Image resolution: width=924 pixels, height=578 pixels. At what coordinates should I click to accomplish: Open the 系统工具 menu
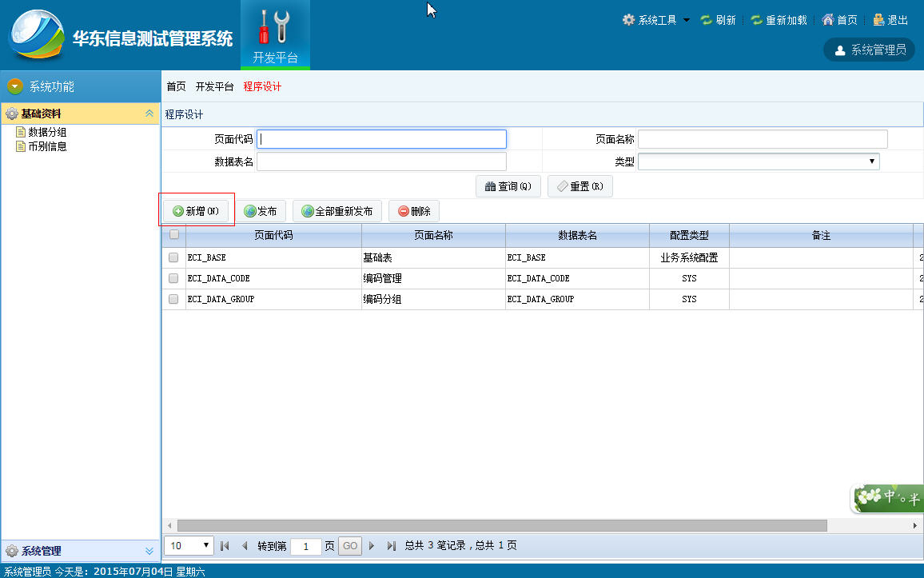[x=656, y=20]
